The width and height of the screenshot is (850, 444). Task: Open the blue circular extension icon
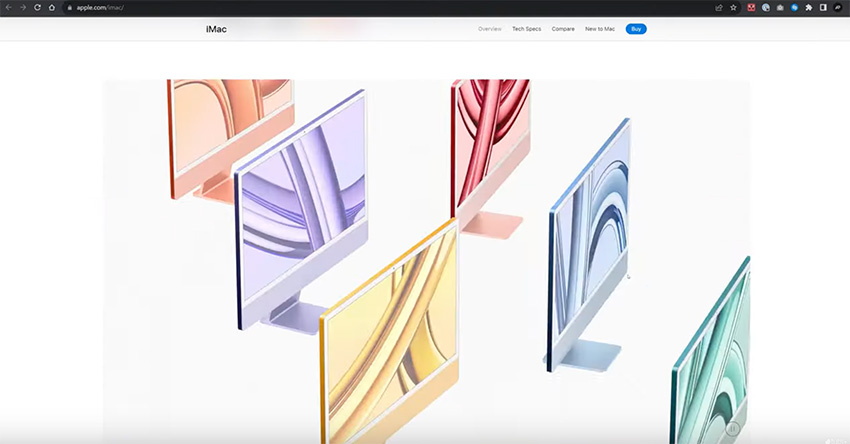tap(795, 8)
